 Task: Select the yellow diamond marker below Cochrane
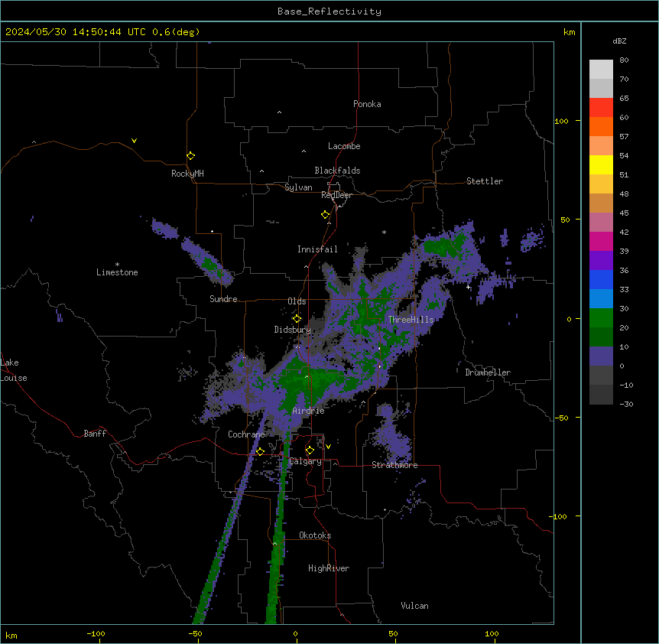click(x=260, y=451)
